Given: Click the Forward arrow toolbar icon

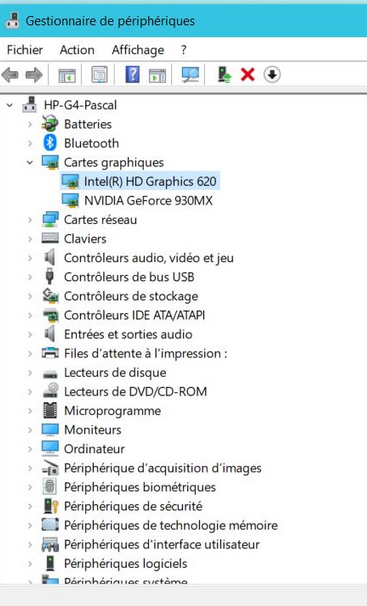Looking at the screenshot, I should [34, 75].
